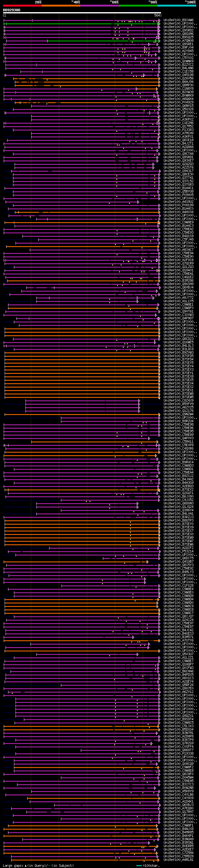
Task: Select UniRef100_Q9USH9 entry
Action: 178,284
